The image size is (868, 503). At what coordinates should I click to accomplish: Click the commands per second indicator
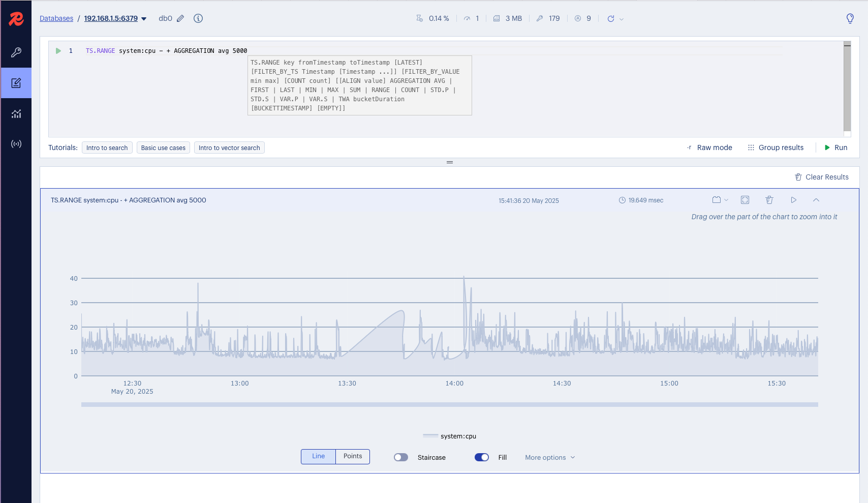[471, 18]
